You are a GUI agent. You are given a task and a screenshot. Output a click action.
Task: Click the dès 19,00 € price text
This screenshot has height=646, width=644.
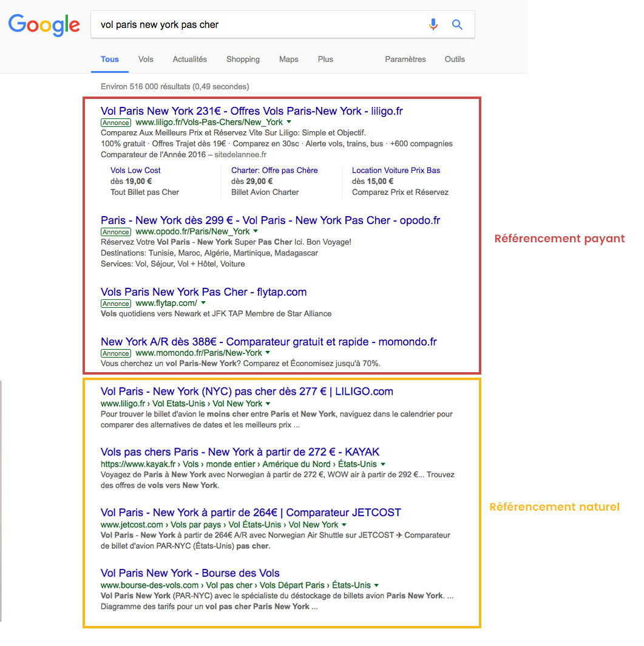[x=131, y=182]
